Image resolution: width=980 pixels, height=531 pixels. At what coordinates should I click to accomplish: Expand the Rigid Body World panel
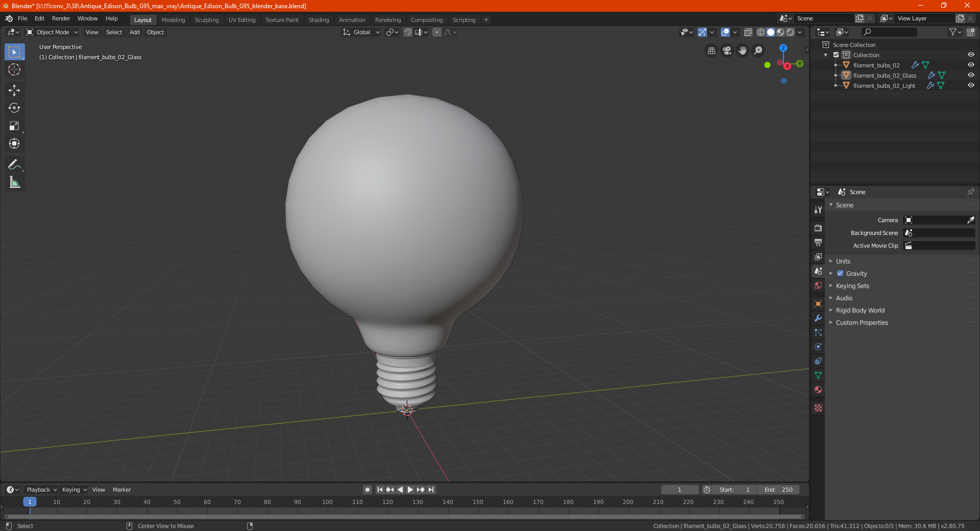tap(860, 310)
